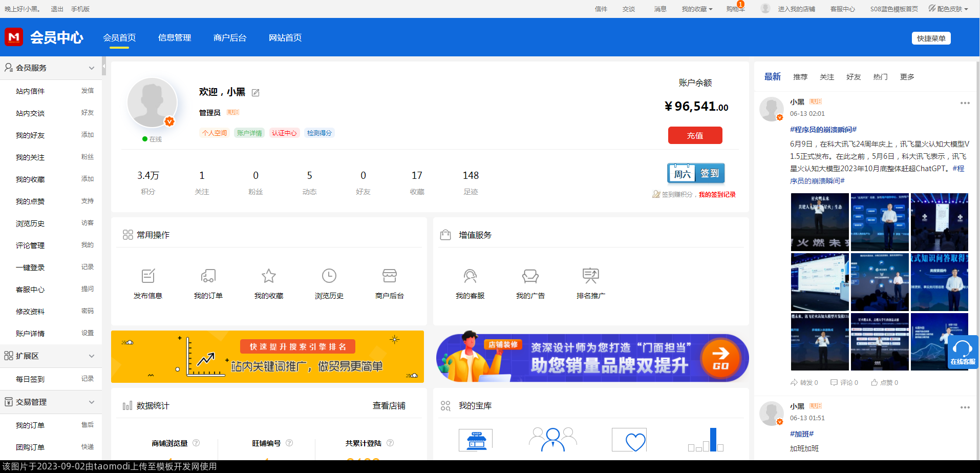
Task: Open 我的订单 shortcut icon
Action: click(x=208, y=276)
